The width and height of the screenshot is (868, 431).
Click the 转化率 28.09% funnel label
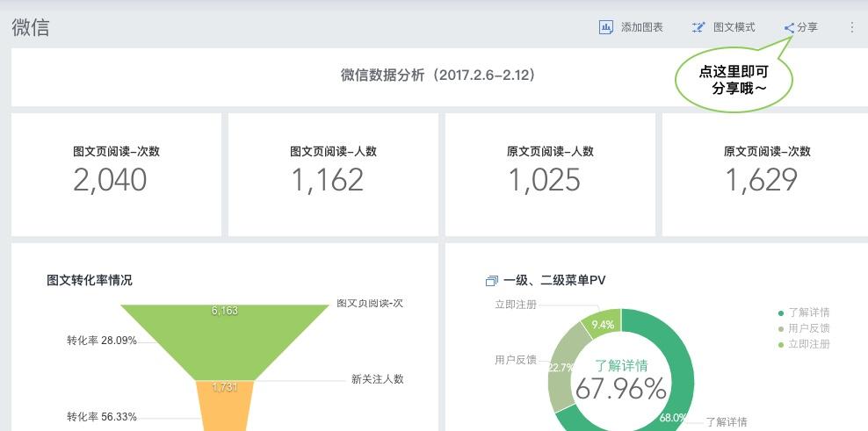102,341
